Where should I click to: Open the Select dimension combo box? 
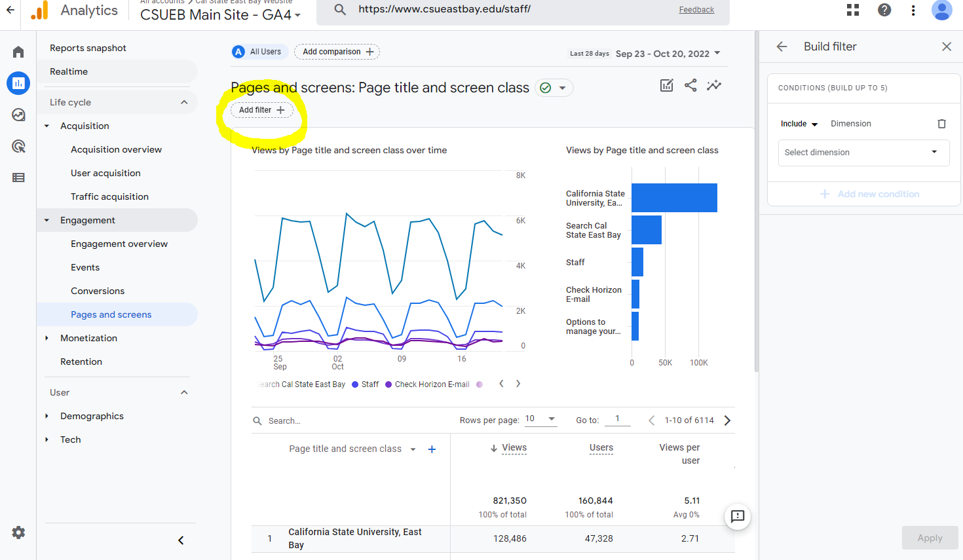pos(863,152)
